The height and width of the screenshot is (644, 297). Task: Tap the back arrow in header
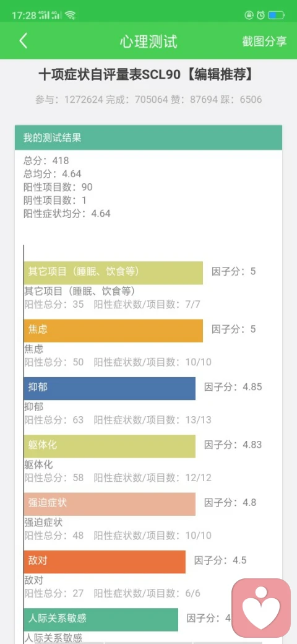point(24,41)
